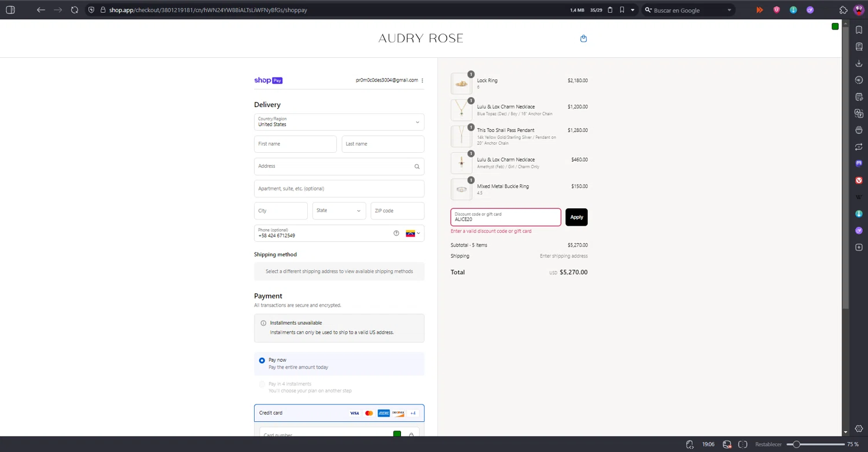Expand search history dropdown arrow

tap(729, 10)
